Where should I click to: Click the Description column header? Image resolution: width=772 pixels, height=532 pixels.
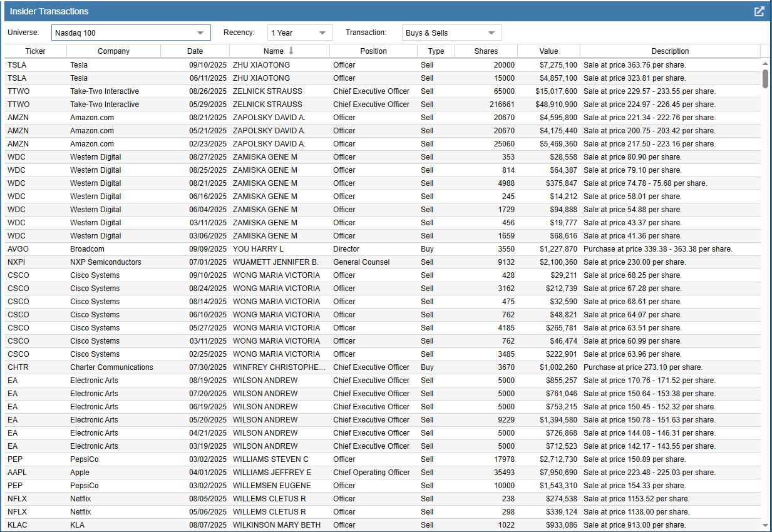pyautogui.click(x=670, y=51)
